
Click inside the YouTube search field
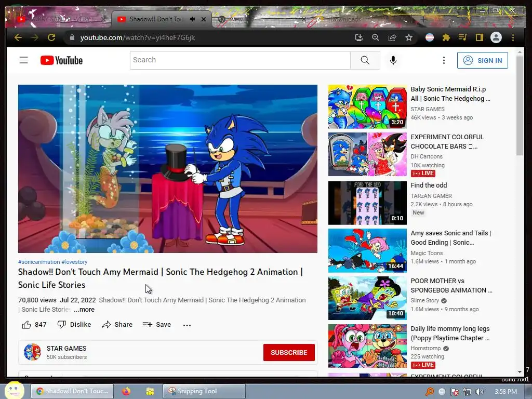click(x=240, y=60)
